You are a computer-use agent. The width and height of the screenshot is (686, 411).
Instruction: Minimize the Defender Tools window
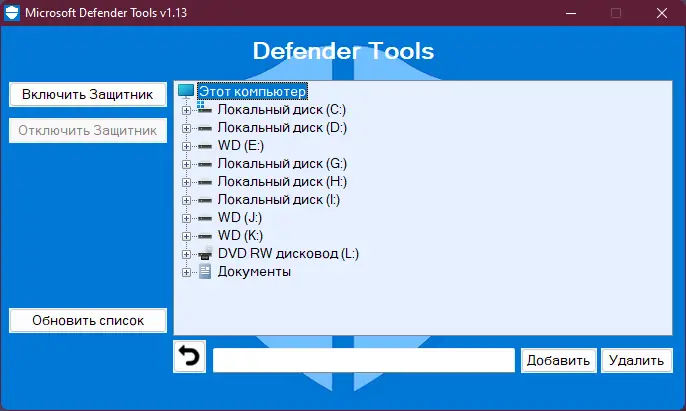[x=570, y=13]
